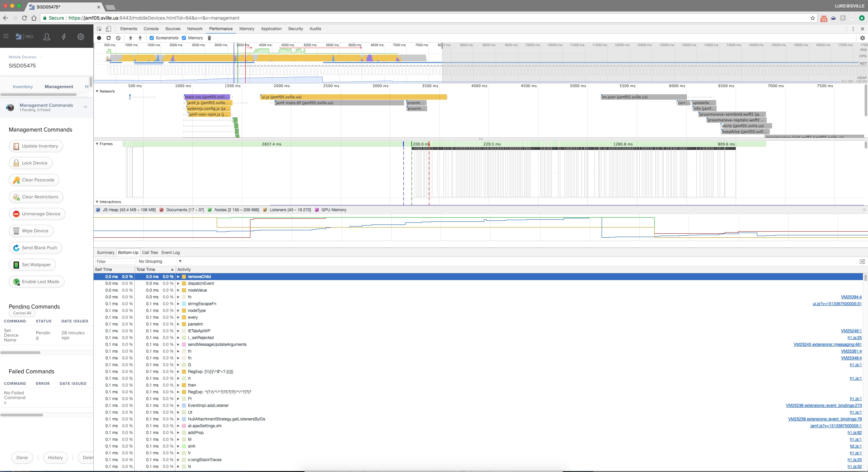The image size is (868, 472).
Task: Open the Event Log tab
Action: (171, 253)
